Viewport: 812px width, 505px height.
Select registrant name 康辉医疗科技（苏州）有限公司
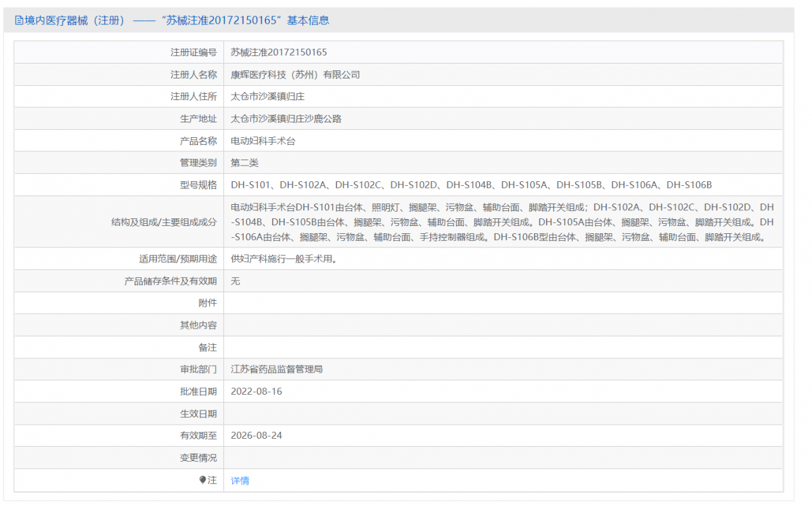pyautogui.click(x=295, y=74)
